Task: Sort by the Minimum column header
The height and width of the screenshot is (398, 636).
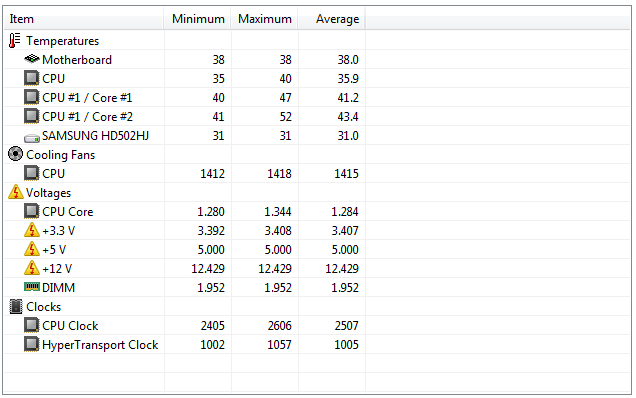Action: coord(198,19)
